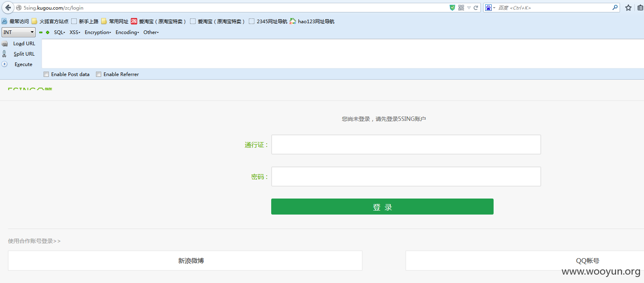Expand the address bar history dropdown arrow

pos(469,8)
